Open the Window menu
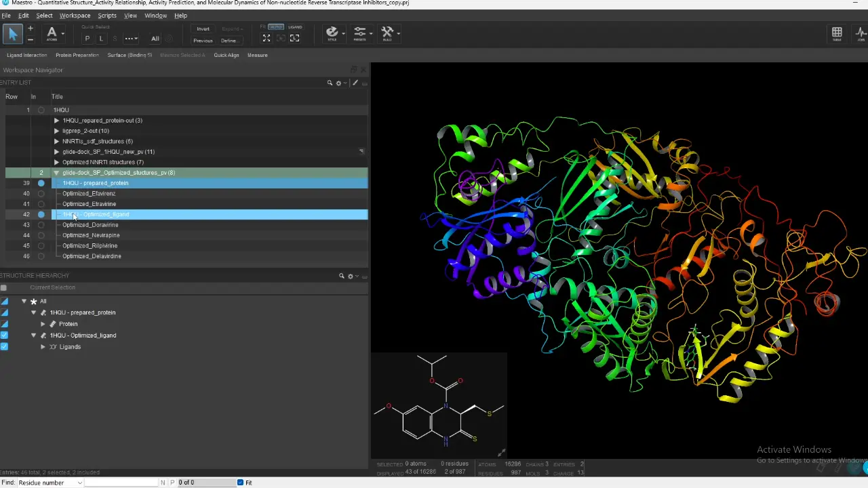This screenshot has height=488, width=868. coord(156,16)
